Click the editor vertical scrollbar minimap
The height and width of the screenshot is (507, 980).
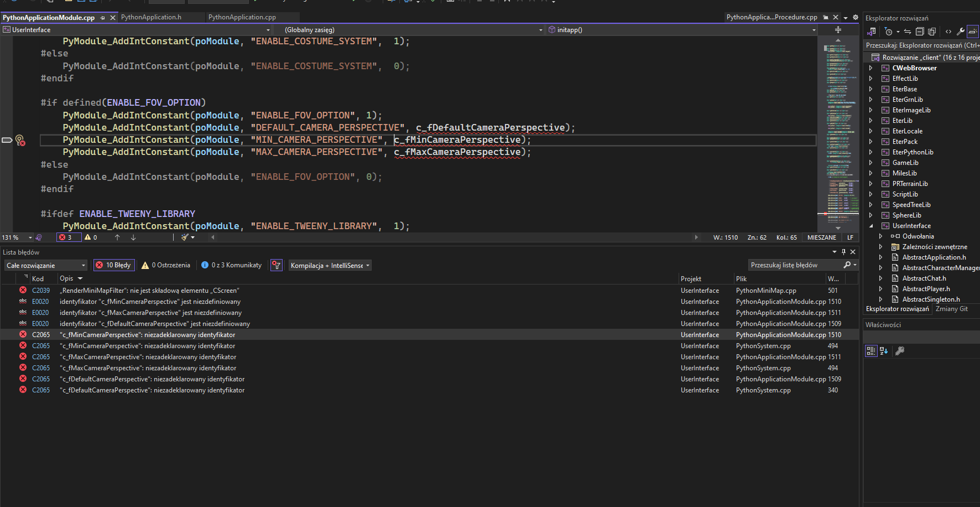(x=838, y=133)
